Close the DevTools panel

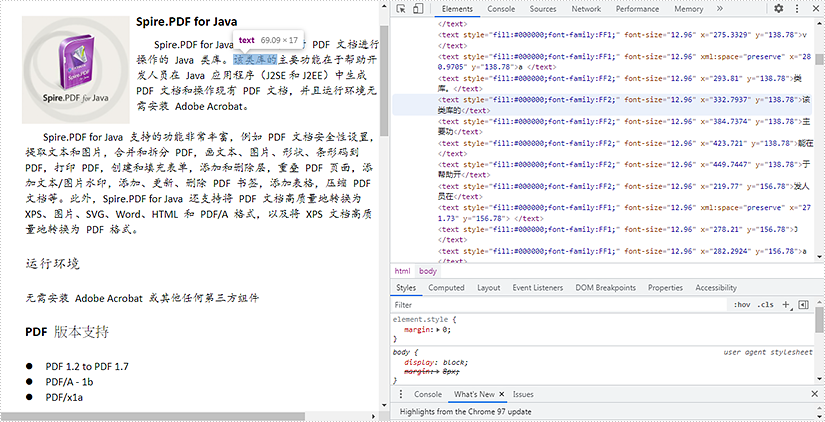[814, 8]
